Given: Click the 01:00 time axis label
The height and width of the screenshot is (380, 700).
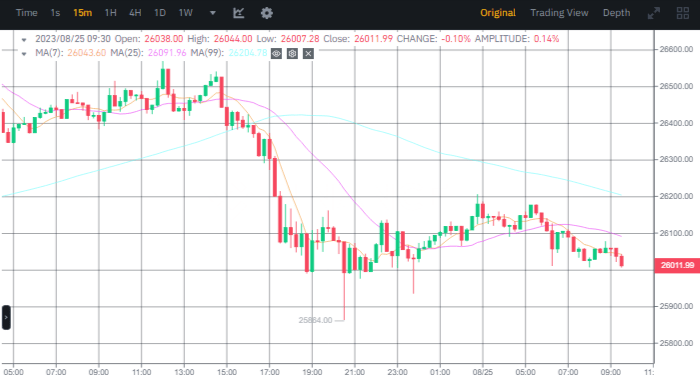Looking at the screenshot, I should coord(440,372).
